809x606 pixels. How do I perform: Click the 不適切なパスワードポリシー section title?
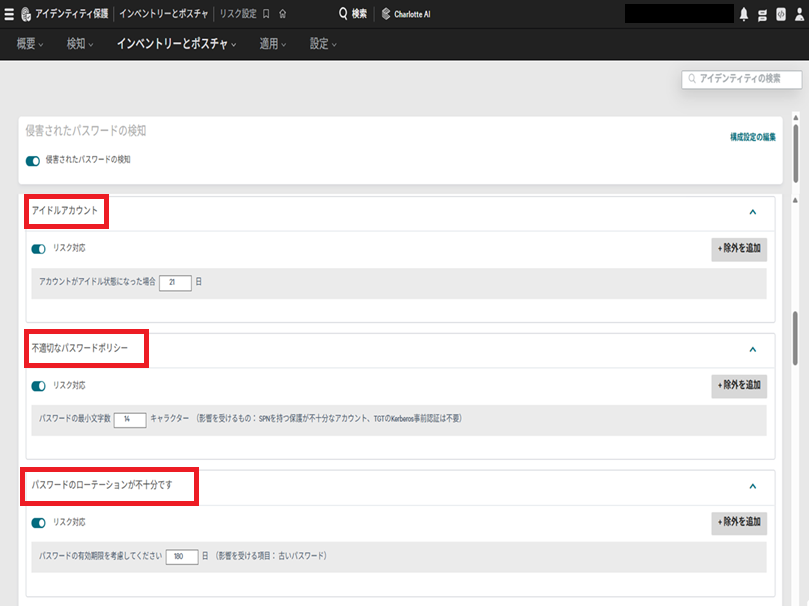[x=79, y=348]
